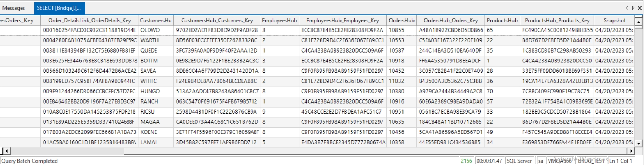Click the CustomersHub_Customers_Key column header
This screenshot has width=644, height=165.
[217, 20]
